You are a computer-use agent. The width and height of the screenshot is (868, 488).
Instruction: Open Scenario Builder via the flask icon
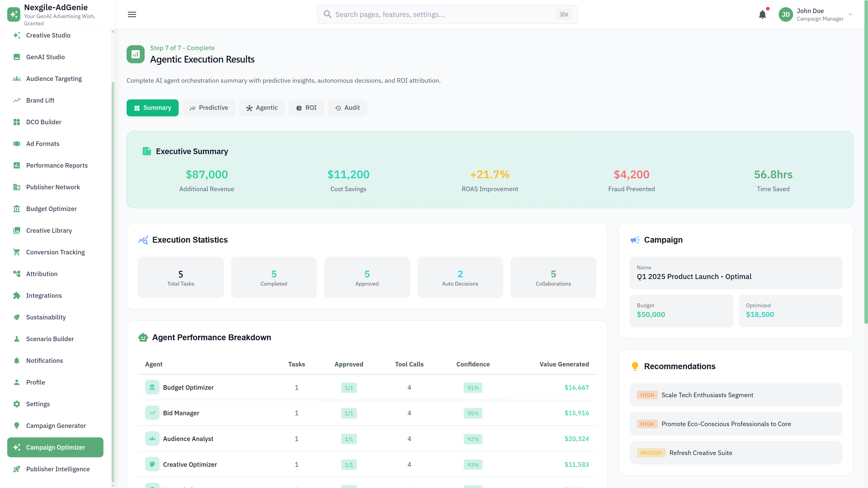tap(17, 339)
